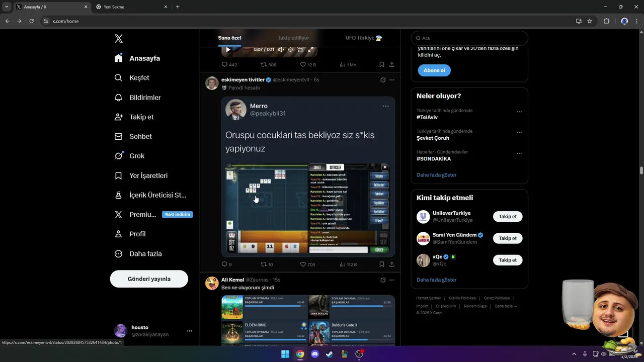Open Takip et in sidebar
The image size is (644, 362).
click(134, 117)
